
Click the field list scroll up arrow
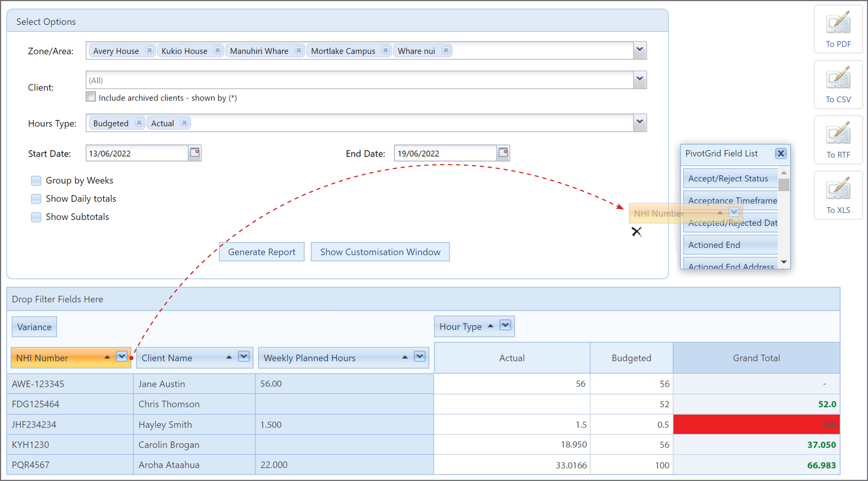point(784,173)
